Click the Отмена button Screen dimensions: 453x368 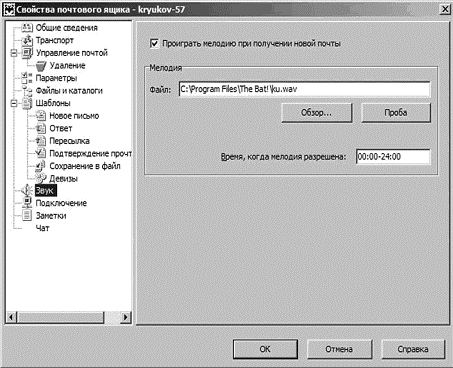pyautogui.click(x=339, y=349)
